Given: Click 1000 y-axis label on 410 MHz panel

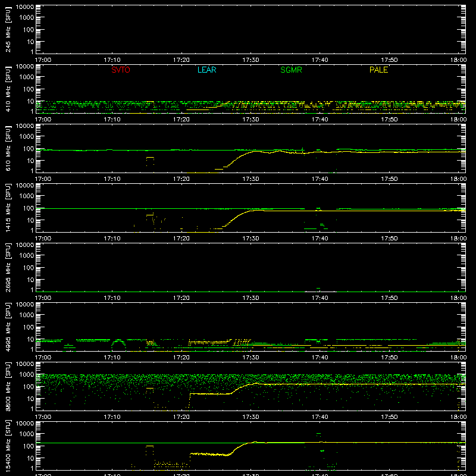Looking at the screenshot, I should [x=27, y=77].
